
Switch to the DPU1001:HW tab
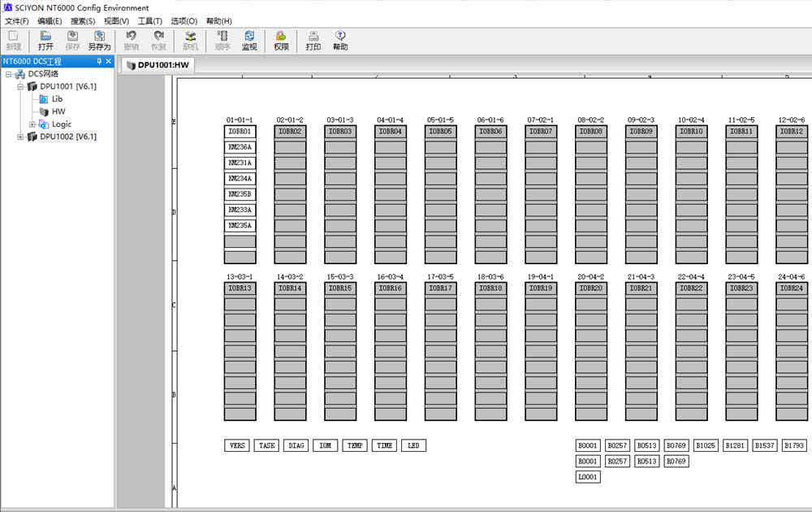158,65
